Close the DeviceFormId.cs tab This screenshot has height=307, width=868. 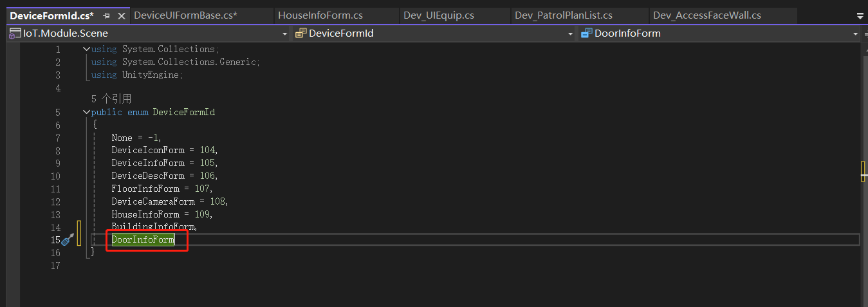point(120,15)
